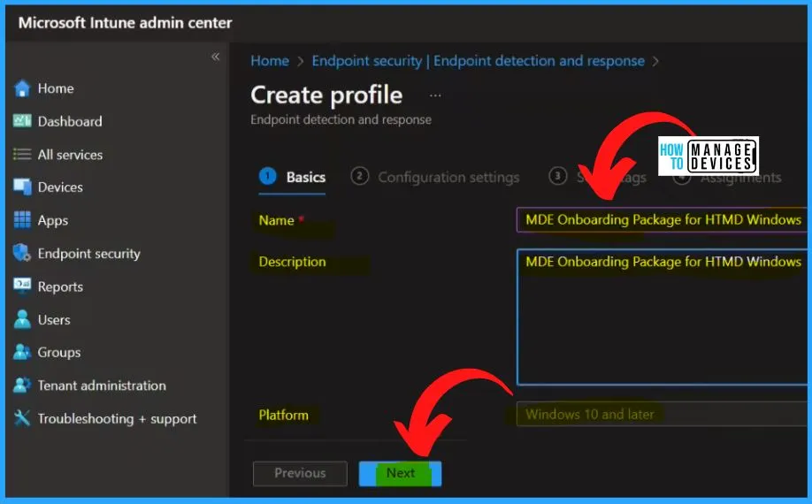Go to Dashboard in navigation

[70, 122]
